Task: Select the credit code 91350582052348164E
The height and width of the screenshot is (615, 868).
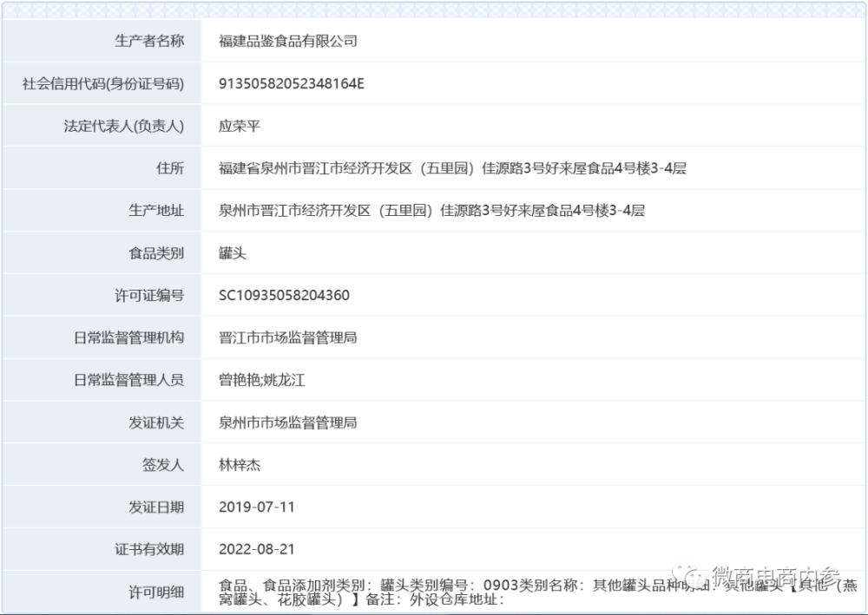Action: click(291, 83)
